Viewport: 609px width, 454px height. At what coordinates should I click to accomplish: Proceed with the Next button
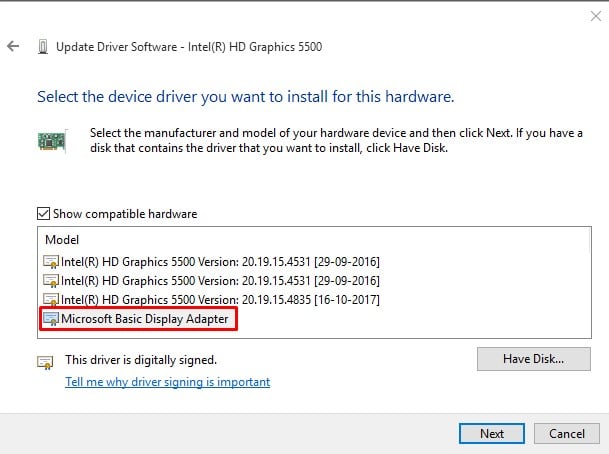coord(492,433)
